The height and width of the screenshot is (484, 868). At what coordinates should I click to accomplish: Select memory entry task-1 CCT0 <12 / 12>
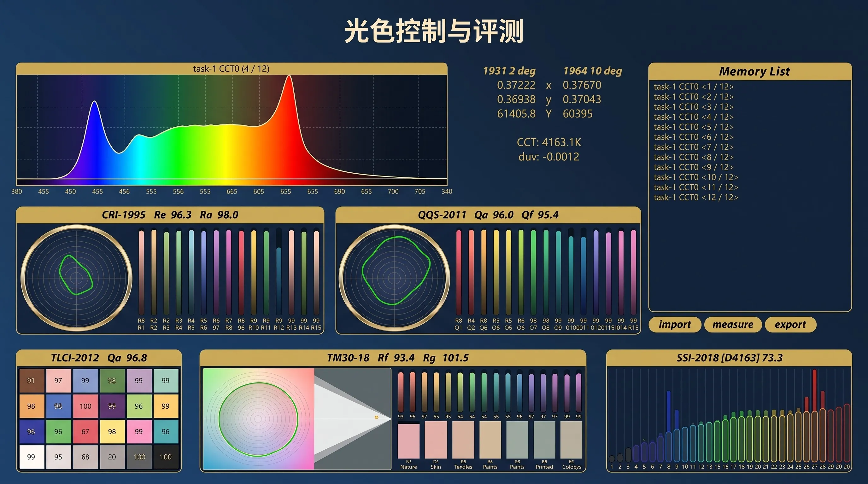click(696, 198)
